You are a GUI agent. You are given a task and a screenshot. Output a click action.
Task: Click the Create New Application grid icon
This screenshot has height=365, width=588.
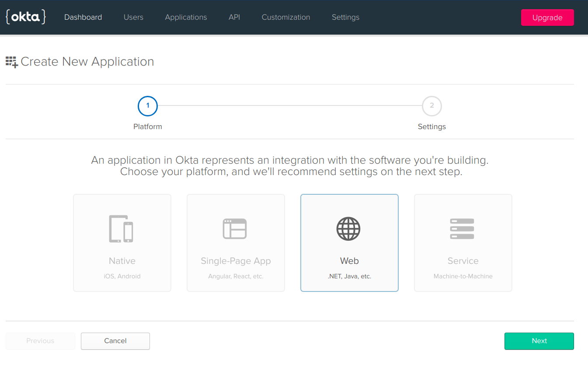coord(12,62)
